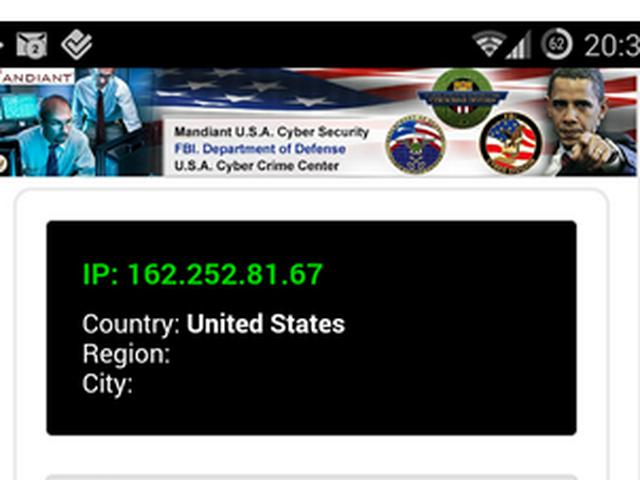Screen dimensions: 640x480
Task: Click the FBI. Department of Defense text
Action: (260, 149)
